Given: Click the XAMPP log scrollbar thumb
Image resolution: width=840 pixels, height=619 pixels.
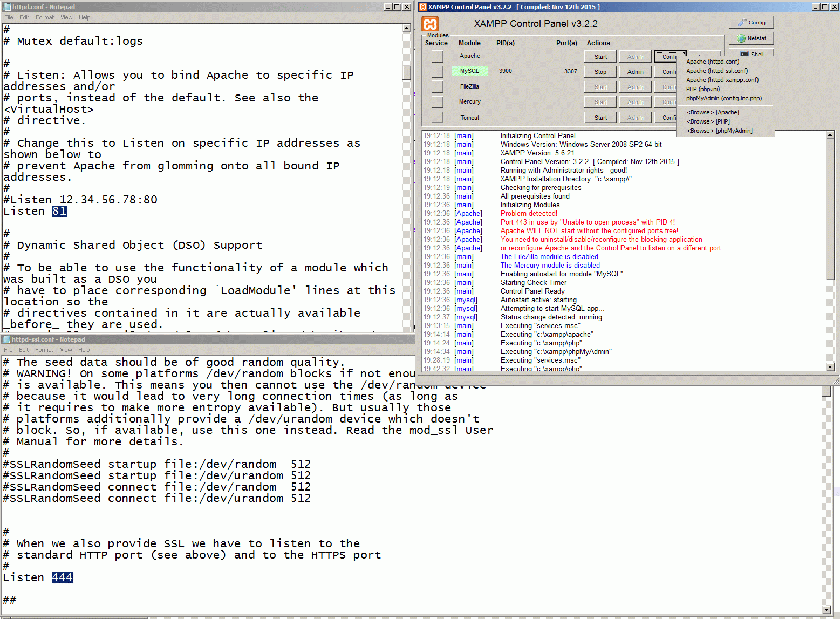Looking at the screenshot, I should tap(830, 210).
